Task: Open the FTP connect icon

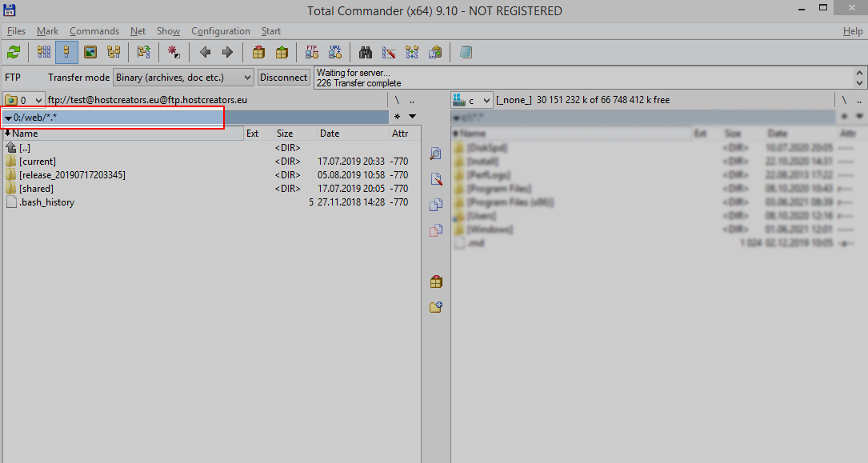Action: tap(312, 53)
